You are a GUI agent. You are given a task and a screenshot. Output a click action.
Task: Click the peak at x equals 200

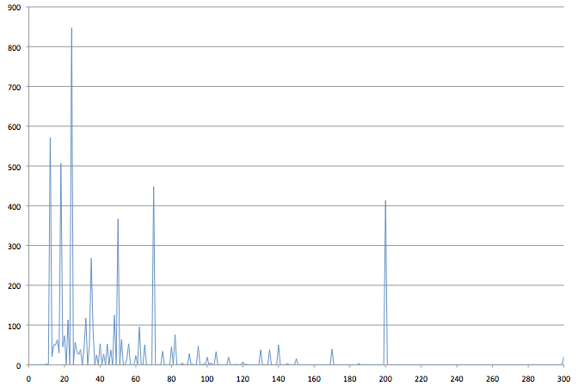385,201
